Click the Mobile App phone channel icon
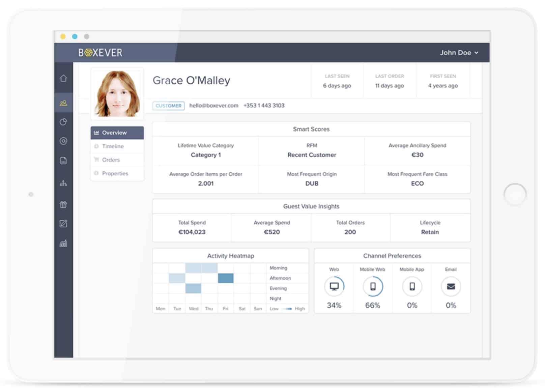The height and width of the screenshot is (392, 545). (x=412, y=286)
